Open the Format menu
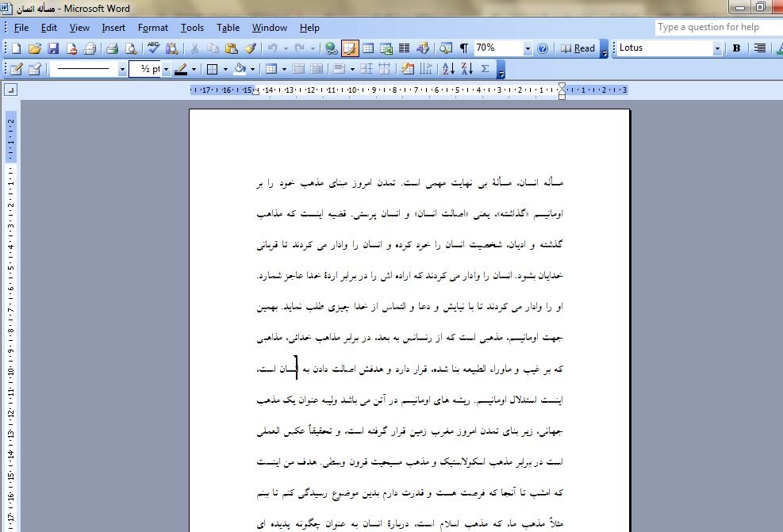Screen dimensions: 783x532 [x=152, y=28]
